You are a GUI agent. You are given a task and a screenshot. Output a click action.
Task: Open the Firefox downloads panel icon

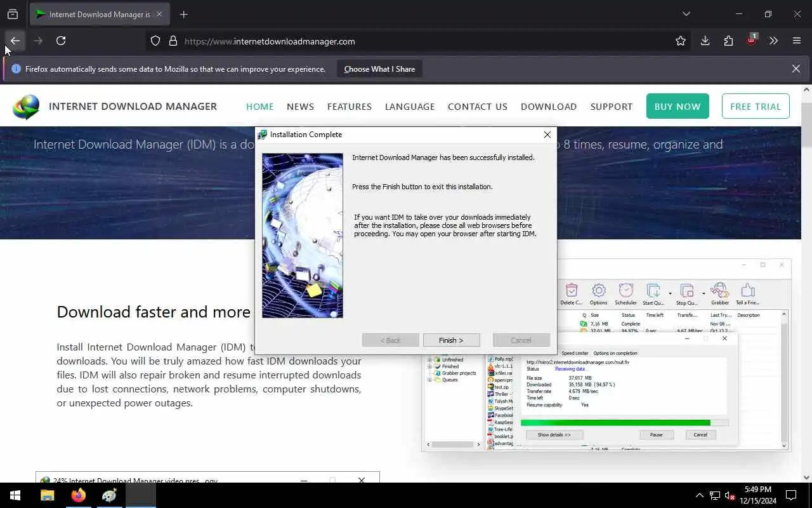(705, 41)
